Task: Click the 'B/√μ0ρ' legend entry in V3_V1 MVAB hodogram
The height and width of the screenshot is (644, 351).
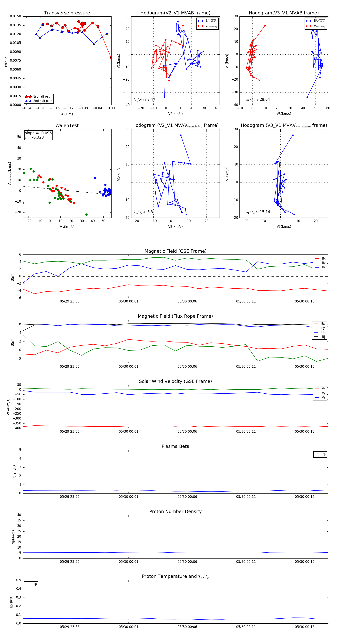Action: pos(316,21)
